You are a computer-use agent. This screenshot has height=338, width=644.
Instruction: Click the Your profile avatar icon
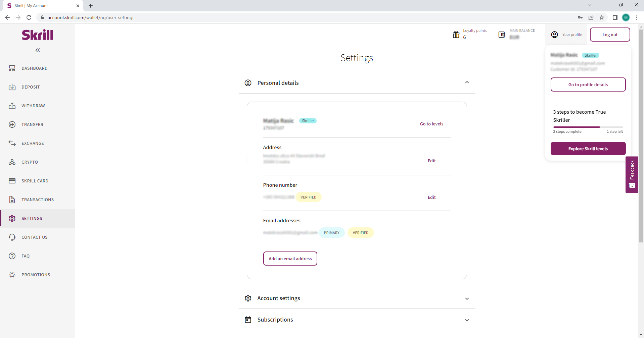555,35
